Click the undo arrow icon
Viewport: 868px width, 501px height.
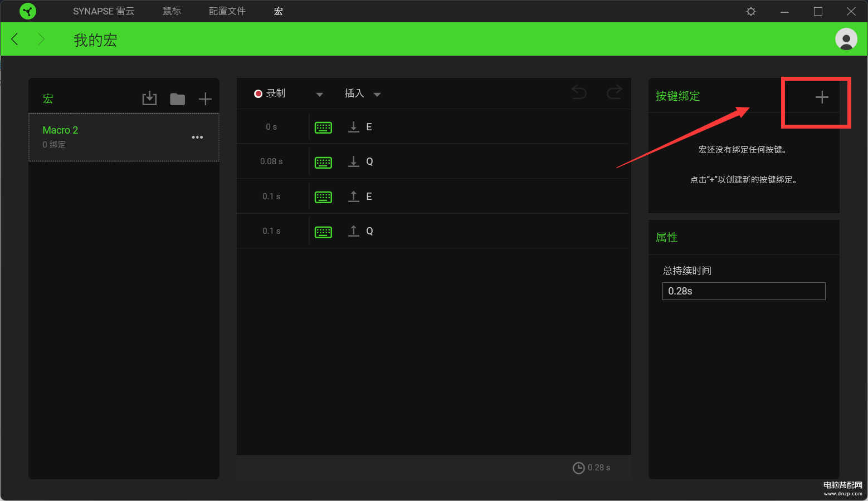[x=579, y=92]
